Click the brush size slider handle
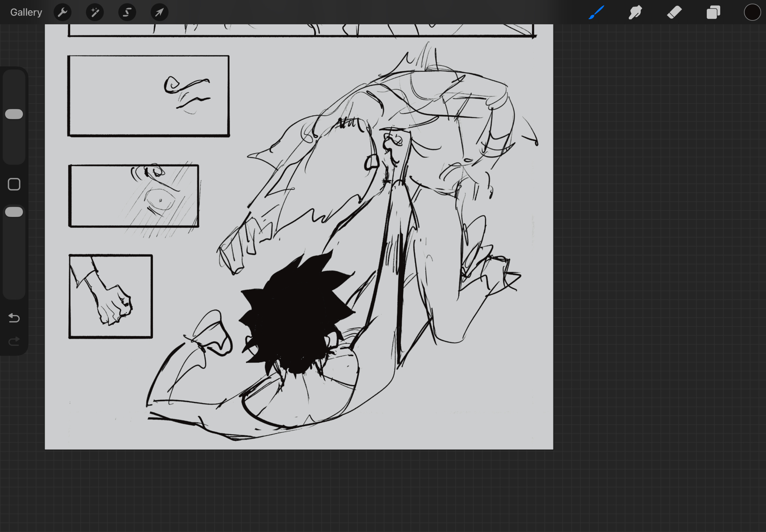Image resolution: width=766 pixels, height=532 pixels. 14,114
